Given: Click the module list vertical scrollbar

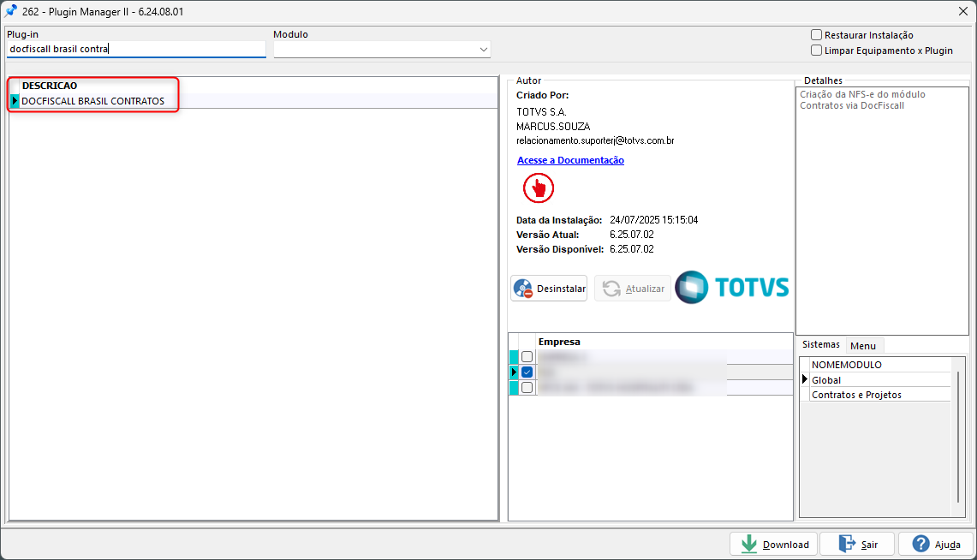Looking at the screenshot, I should pyautogui.click(x=958, y=436).
